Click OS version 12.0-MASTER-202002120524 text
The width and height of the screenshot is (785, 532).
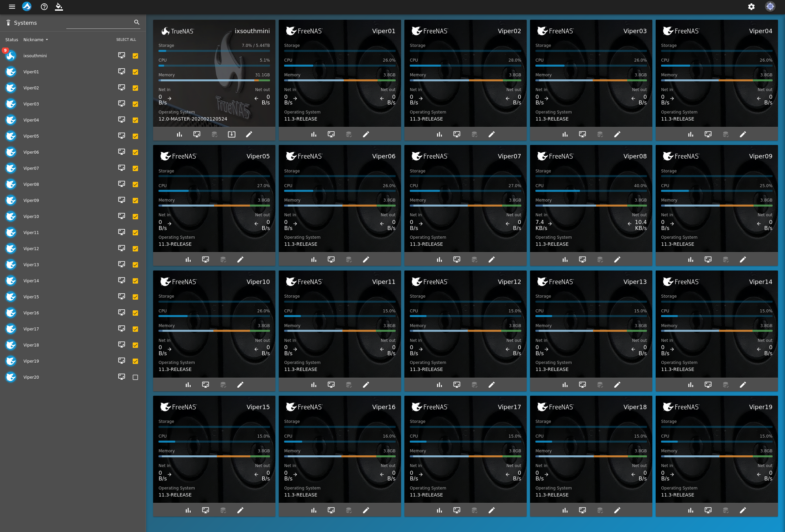point(193,119)
